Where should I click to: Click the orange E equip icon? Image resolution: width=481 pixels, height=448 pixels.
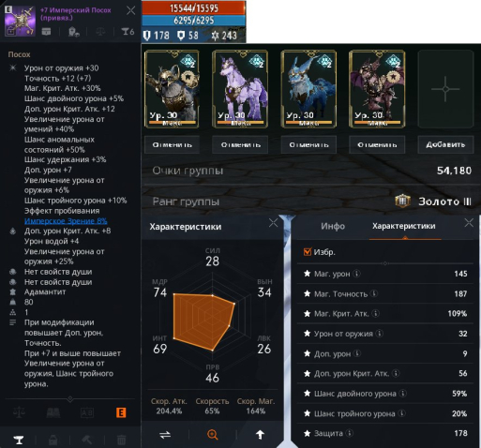(121, 412)
